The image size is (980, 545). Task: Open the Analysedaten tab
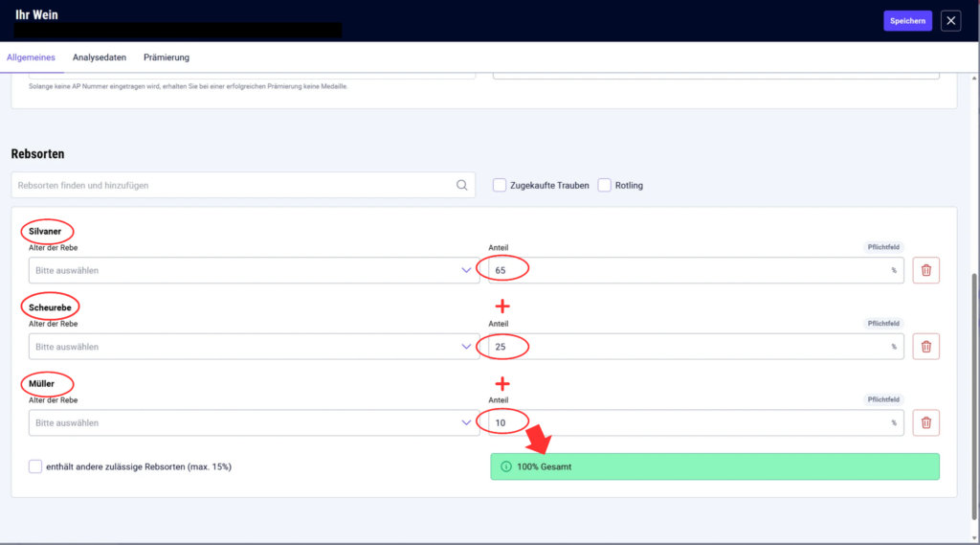(100, 57)
